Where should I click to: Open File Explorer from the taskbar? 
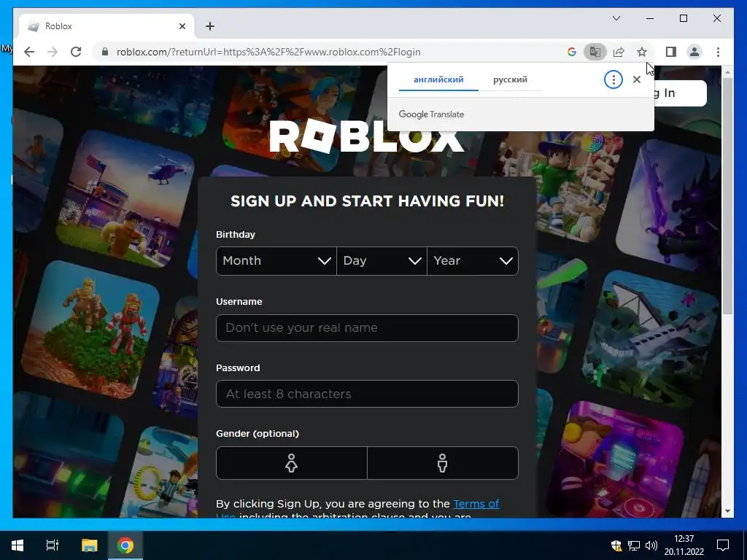89,545
